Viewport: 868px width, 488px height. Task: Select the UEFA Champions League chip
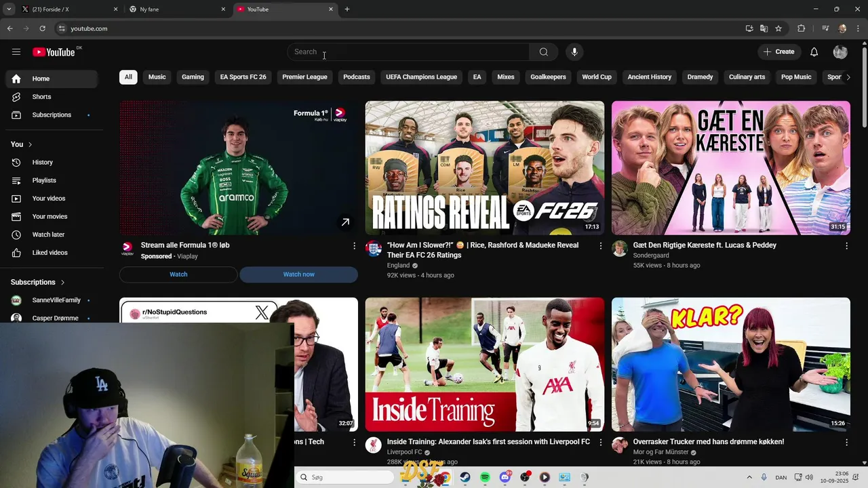(422, 77)
